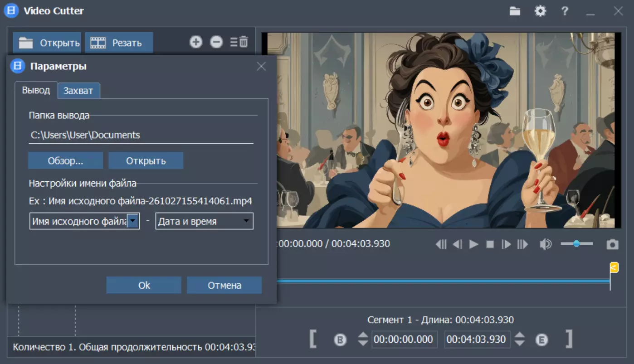Screen dimensions: 634x364
Task: Confirm settings with Ok button
Action: click(x=144, y=285)
